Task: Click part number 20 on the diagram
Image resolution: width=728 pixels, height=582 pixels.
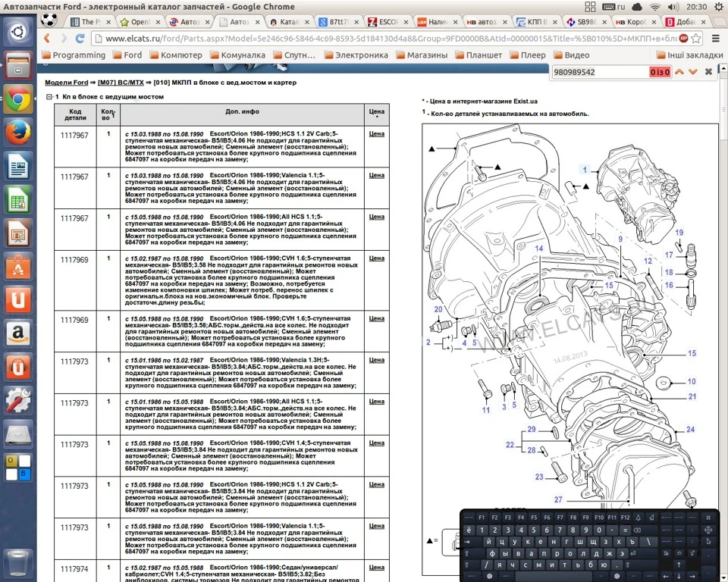Action: [438, 309]
